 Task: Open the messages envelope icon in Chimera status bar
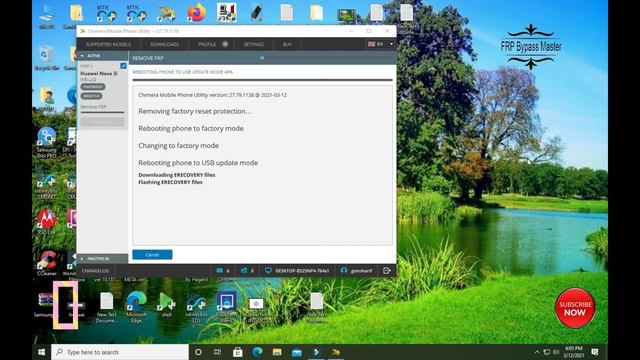pyautogui.click(x=220, y=270)
